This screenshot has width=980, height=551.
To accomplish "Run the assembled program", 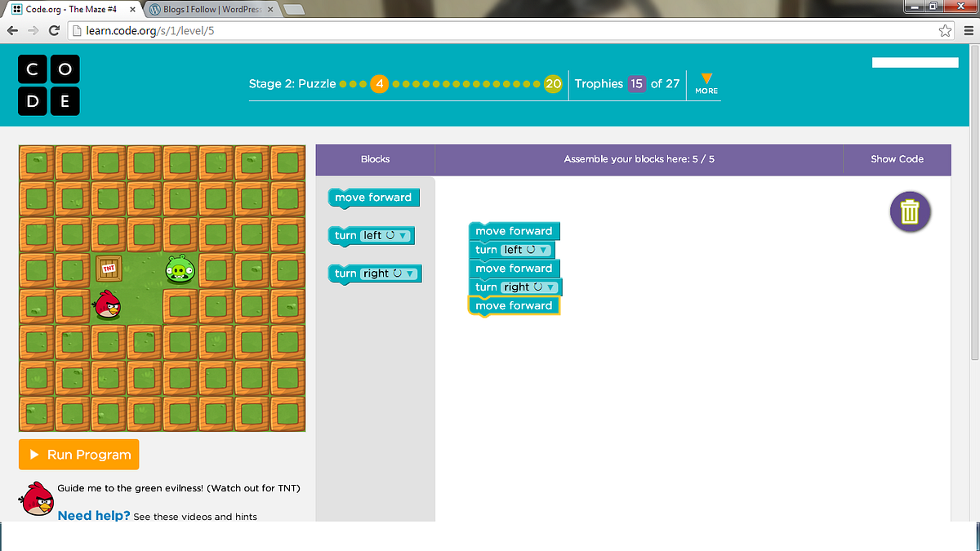I will (78, 454).
